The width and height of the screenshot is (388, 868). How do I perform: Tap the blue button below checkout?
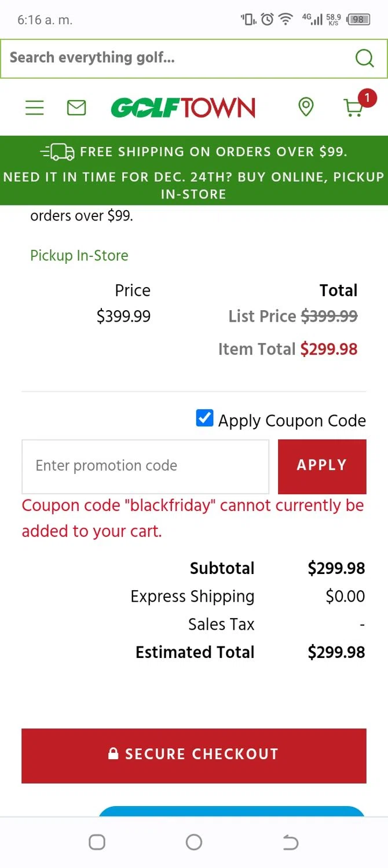coord(232,811)
